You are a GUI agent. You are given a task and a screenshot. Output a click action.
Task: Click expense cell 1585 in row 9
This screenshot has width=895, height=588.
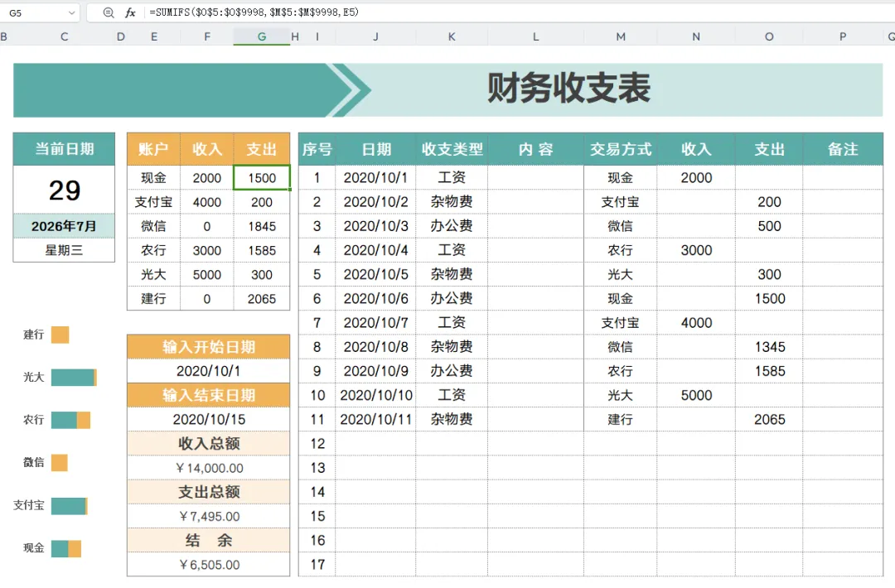[x=769, y=371]
